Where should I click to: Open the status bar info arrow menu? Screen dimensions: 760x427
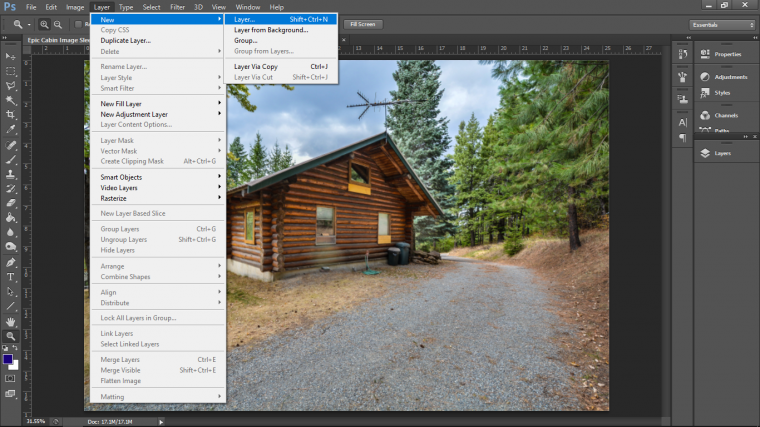click(x=161, y=422)
